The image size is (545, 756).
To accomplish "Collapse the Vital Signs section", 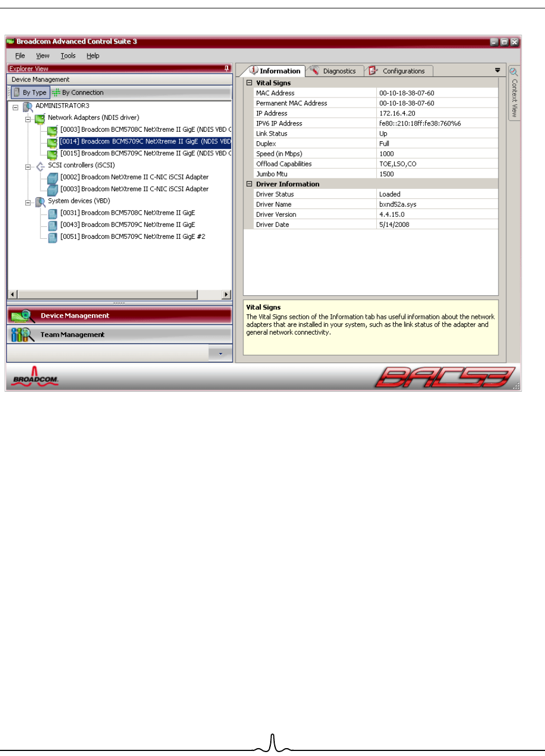I will click(x=250, y=82).
